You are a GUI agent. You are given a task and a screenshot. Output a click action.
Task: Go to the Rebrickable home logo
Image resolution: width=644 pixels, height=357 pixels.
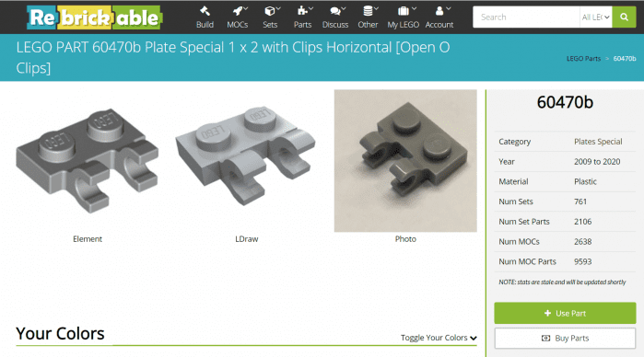(95, 17)
